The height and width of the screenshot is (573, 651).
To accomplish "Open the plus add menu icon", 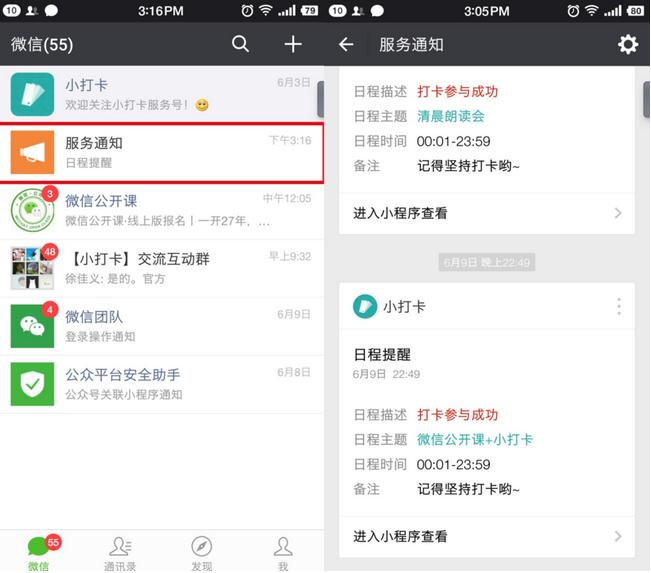I will 293,44.
